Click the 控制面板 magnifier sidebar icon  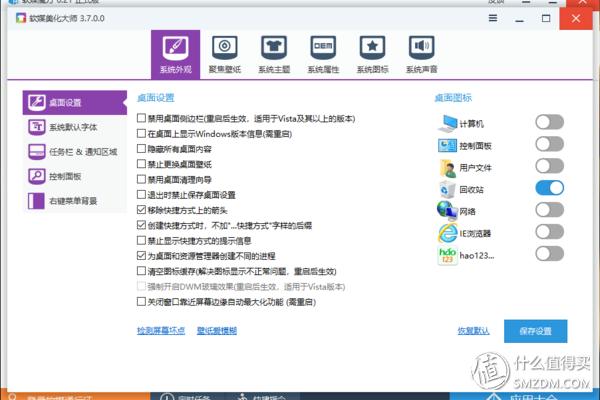pyautogui.click(x=37, y=176)
